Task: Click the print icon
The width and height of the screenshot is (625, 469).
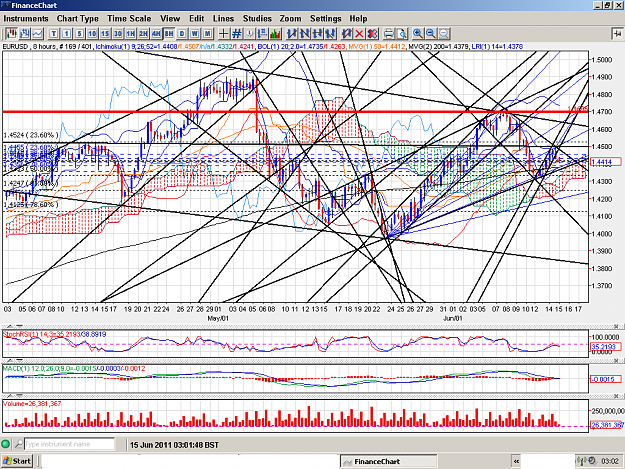Action: [389, 33]
